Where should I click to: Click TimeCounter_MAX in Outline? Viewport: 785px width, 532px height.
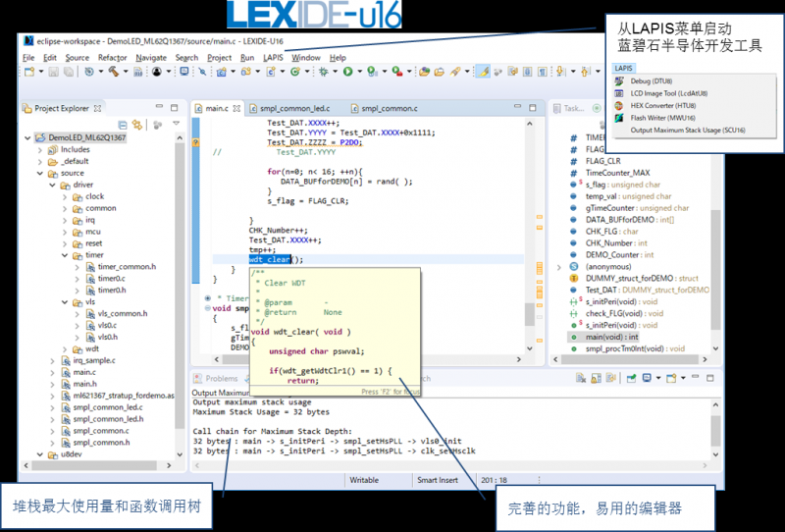pos(618,173)
